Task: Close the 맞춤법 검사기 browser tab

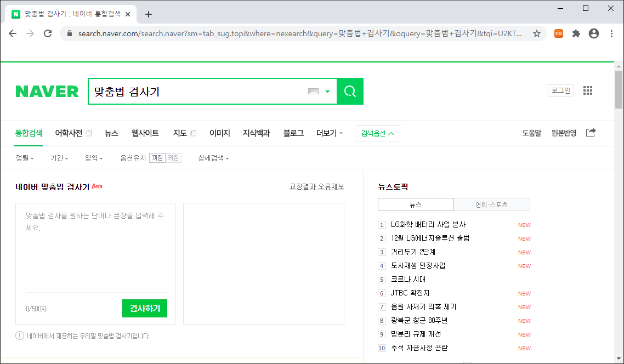Action: point(128,14)
